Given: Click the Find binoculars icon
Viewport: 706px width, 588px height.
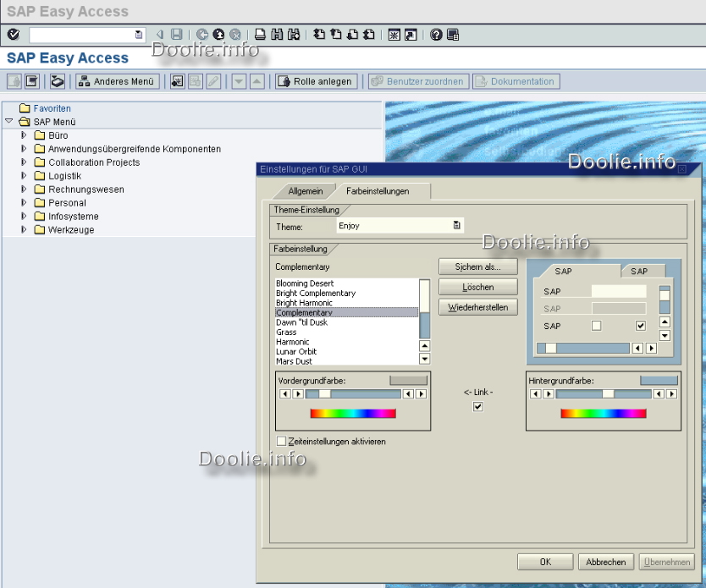Looking at the screenshot, I should (x=277, y=34).
